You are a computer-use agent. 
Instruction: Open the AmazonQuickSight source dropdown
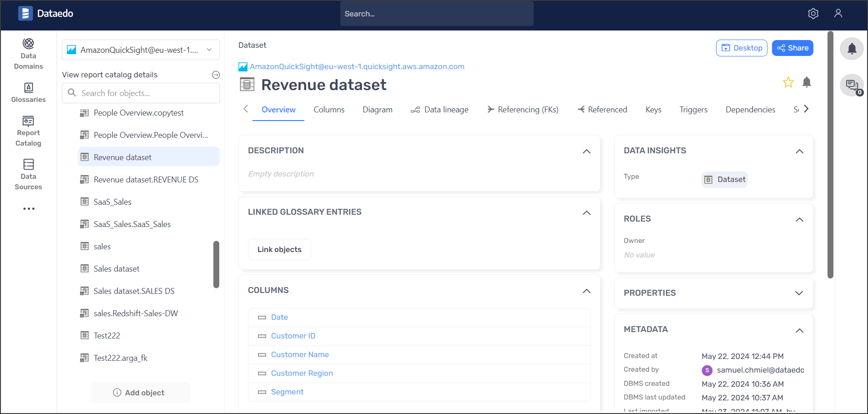141,50
